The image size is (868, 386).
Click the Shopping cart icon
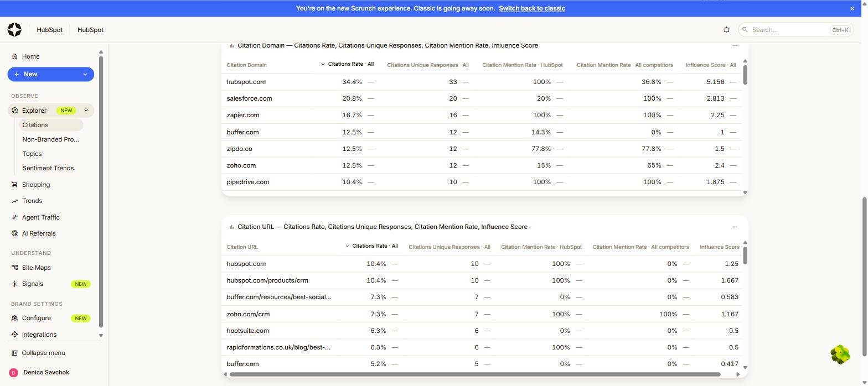click(x=14, y=185)
